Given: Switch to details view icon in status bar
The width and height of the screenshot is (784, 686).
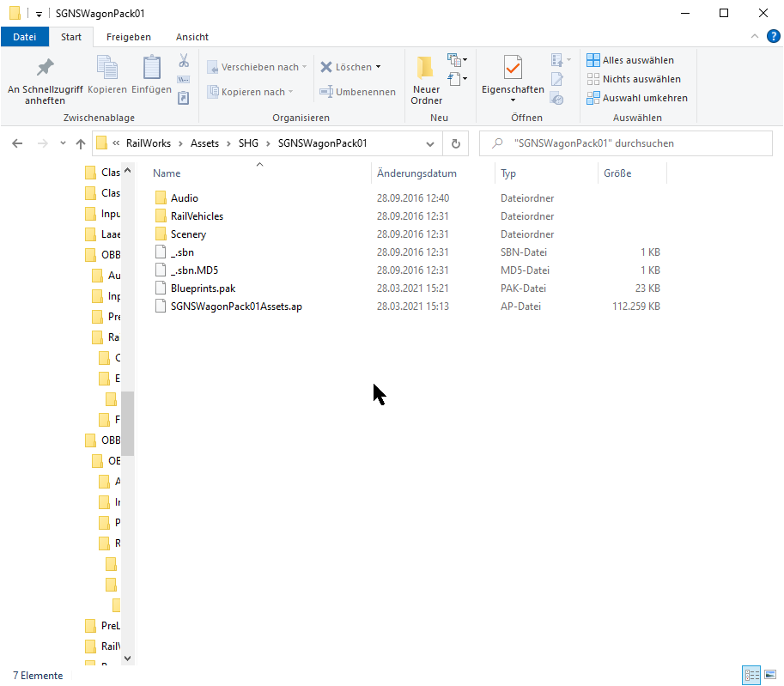Looking at the screenshot, I should click(751, 676).
